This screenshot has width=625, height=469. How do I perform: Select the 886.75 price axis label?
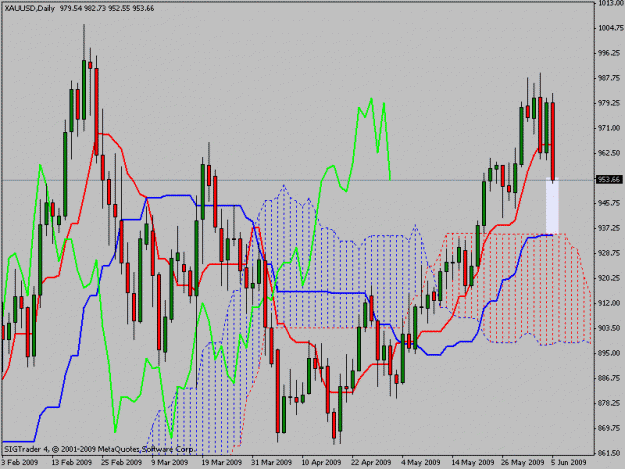coord(610,378)
